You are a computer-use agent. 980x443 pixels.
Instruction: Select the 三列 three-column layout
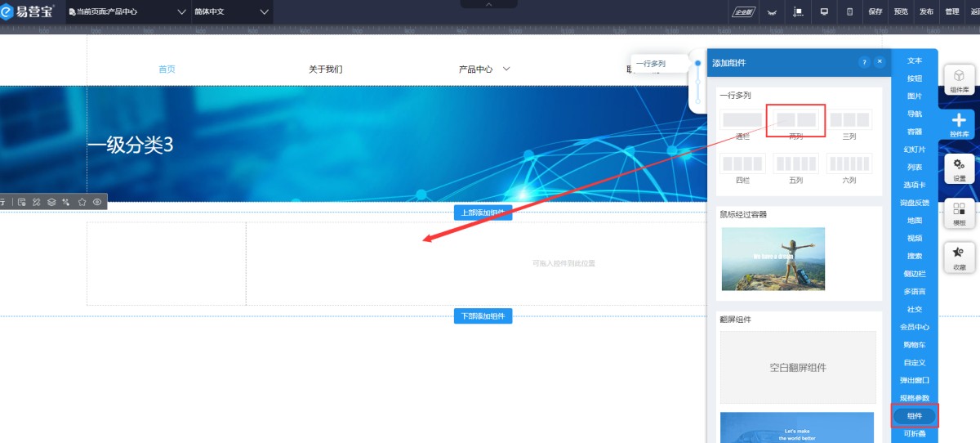coord(850,120)
